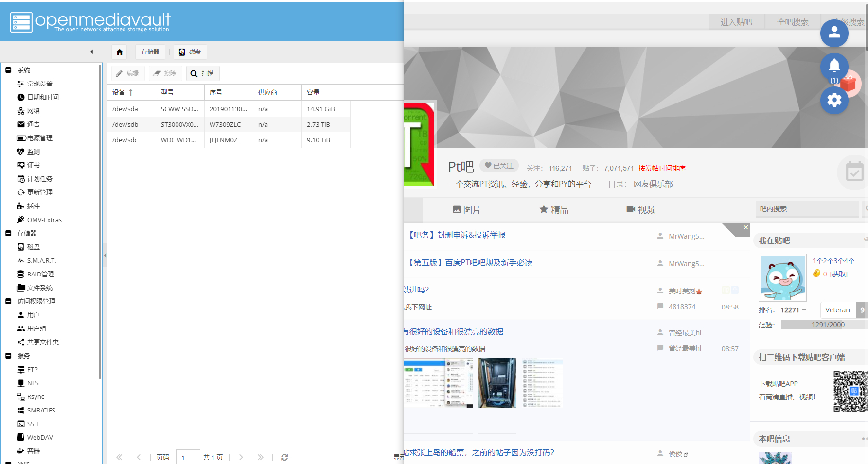Screen dimensions: 868x464
Task: Select 磁盘 under 存储器 in sidebar
Action: [34, 247]
